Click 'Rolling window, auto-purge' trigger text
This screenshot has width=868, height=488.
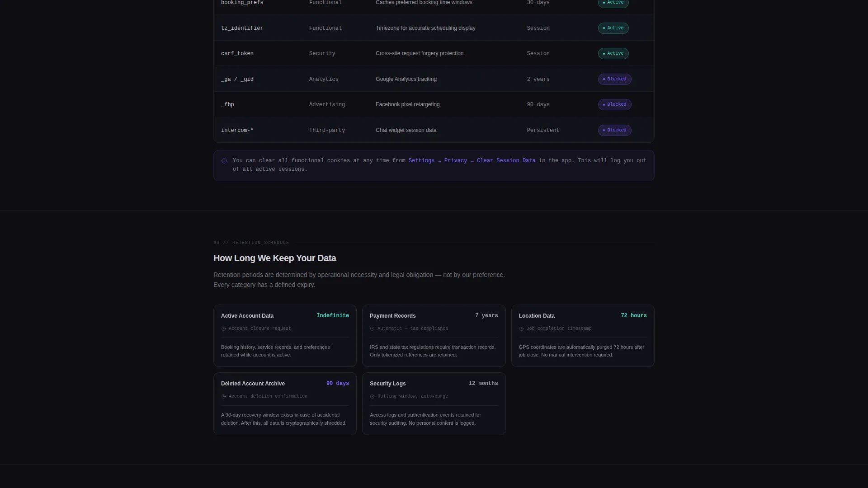point(412,396)
